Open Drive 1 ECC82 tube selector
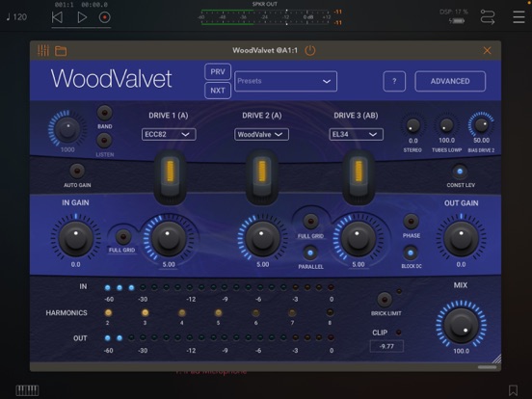The image size is (532, 399). (x=169, y=134)
